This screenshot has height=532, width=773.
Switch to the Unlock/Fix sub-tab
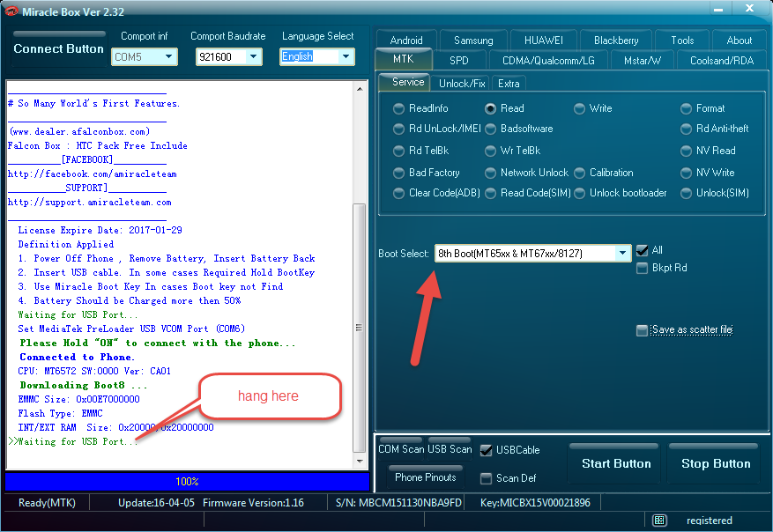462,84
